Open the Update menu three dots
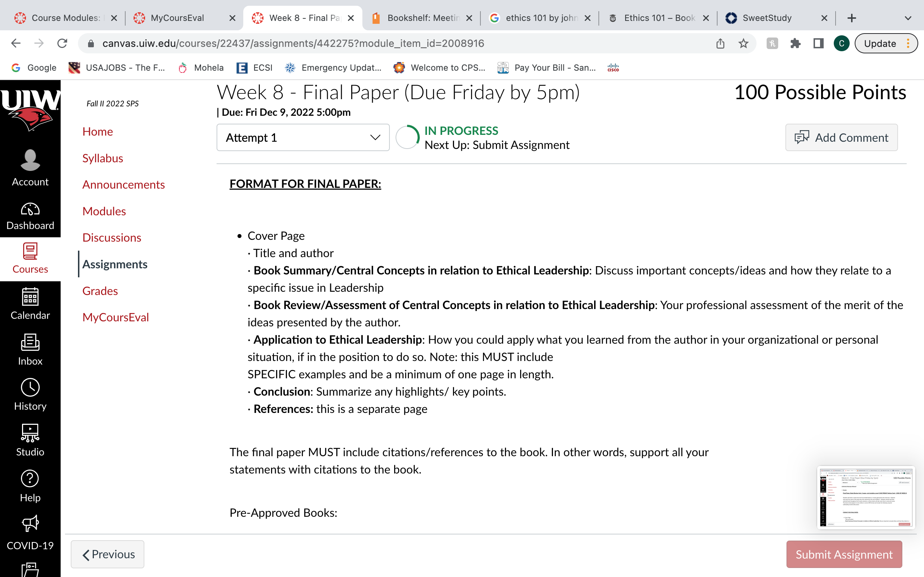 (x=908, y=44)
